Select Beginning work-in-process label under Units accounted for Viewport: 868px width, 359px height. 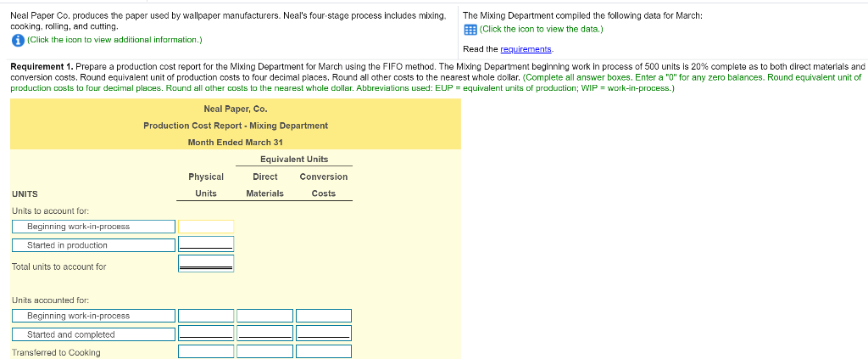pyautogui.click(x=93, y=316)
